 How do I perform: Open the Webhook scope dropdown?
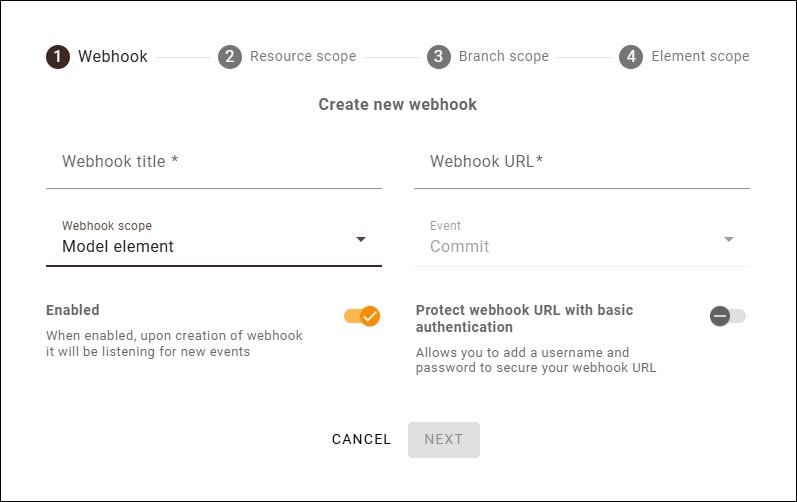coord(200,246)
